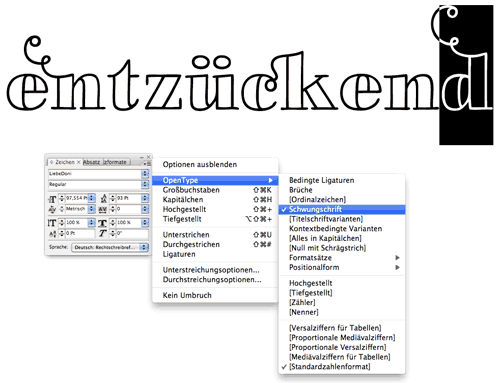Select checked [Standardzahlenformat] option
Screen dimensions: 500x383
(342, 366)
